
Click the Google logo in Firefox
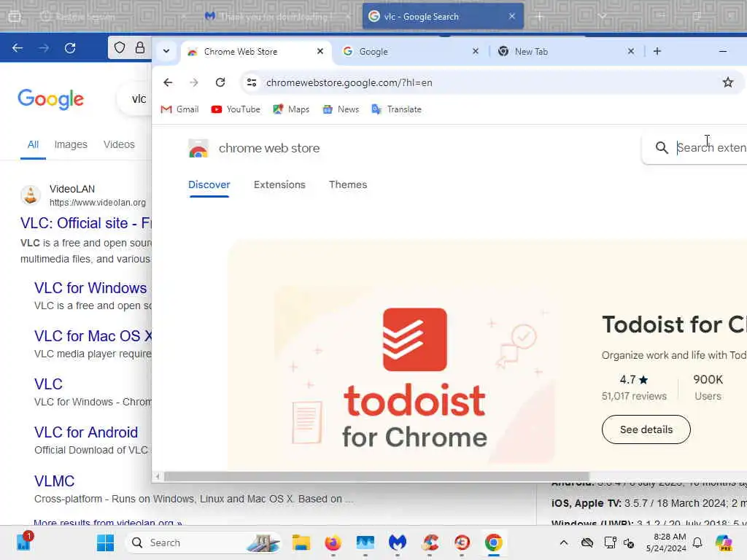pyautogui.click(x=50, y=99)
